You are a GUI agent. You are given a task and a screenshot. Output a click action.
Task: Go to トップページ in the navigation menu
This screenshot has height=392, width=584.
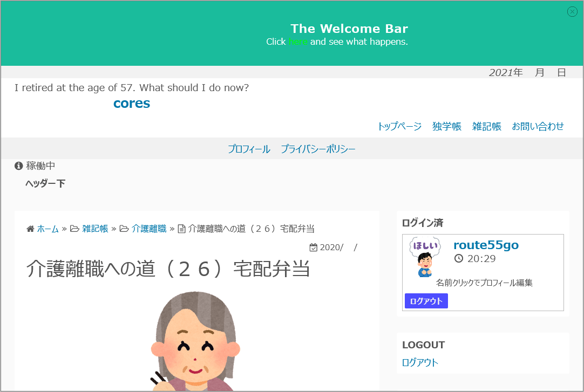coord(399,127)
